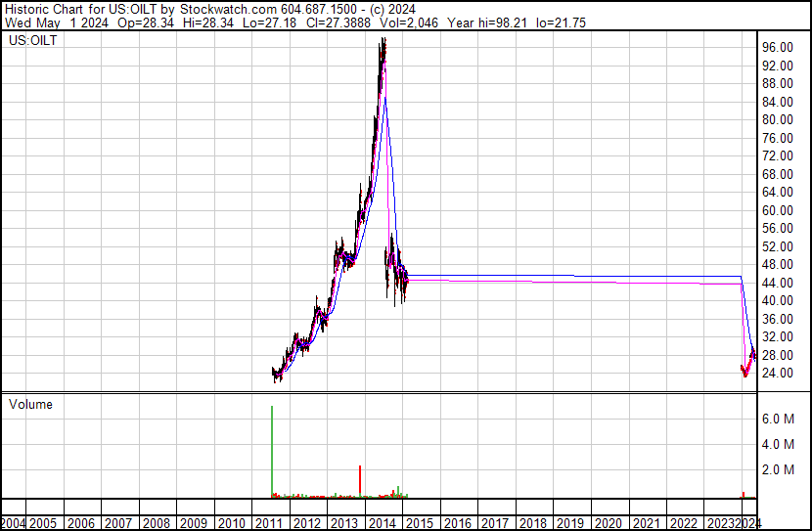Viewport: 812px width, 531px height.
Task: Click the chart title line 'Historic Chart for US:OILT'
Action: [81, 9]
